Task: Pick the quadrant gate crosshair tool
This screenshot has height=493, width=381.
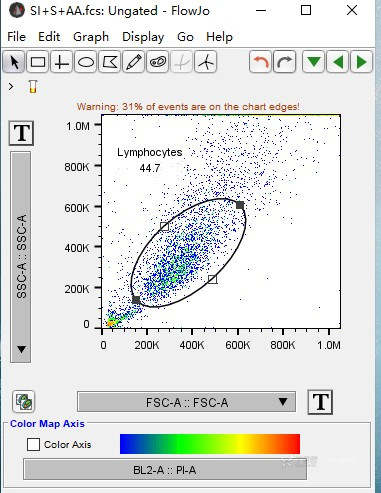Action: pos(62,62)
